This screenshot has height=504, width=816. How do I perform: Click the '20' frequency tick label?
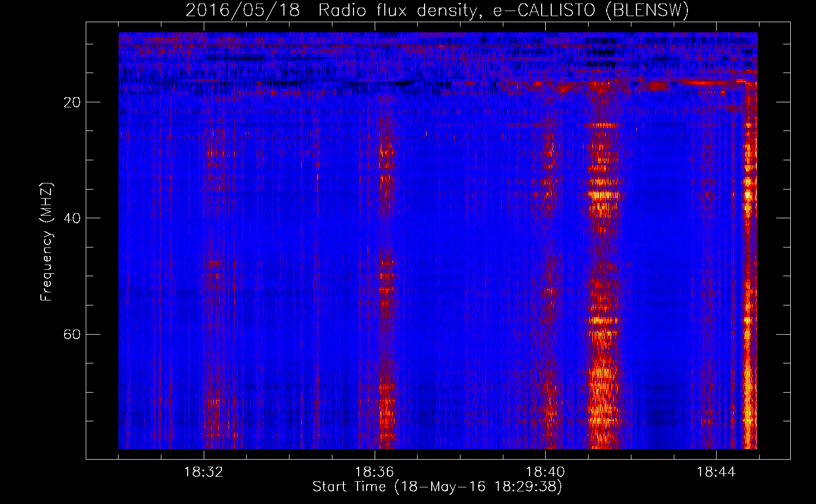tap(73, 102)
